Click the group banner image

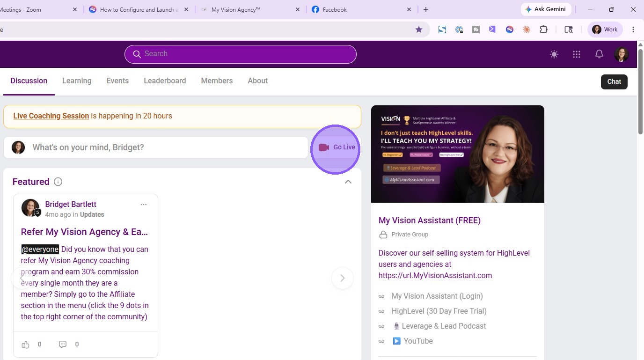pos(458,154)
